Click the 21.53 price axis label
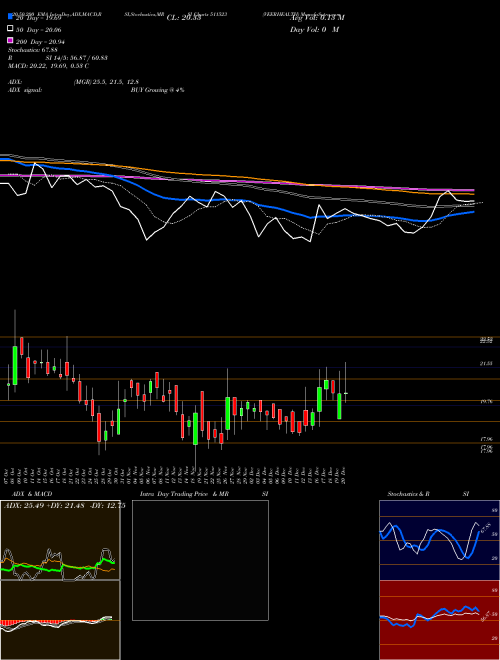 pyautogui.click(x=487, y=363)
